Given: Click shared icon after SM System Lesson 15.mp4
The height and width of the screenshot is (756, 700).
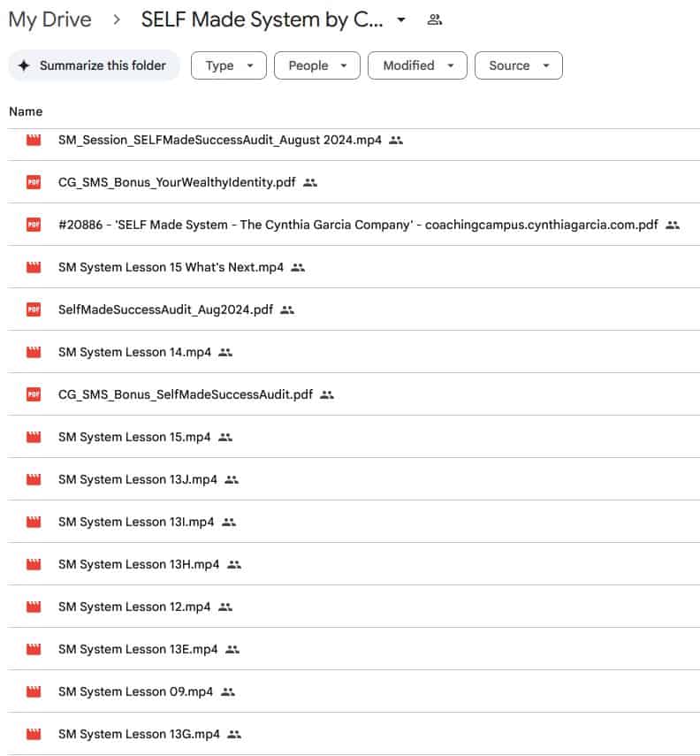Looking at the screenshot, I should (225, 437).
